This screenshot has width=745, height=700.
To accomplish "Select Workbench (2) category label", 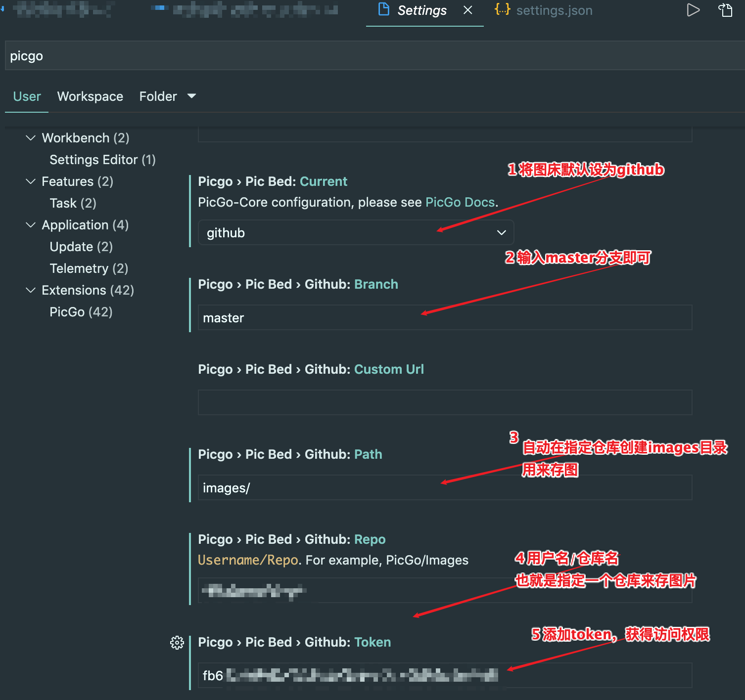I will point(86,138).
